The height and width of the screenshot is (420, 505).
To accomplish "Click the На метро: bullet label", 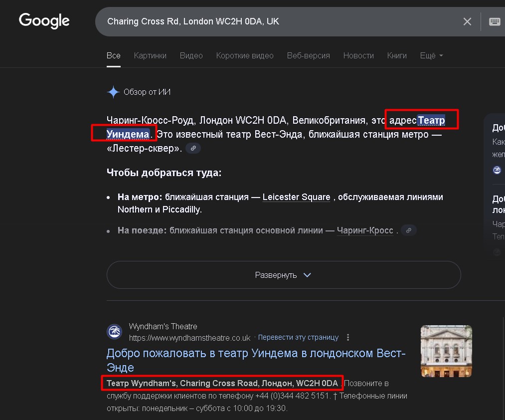I will pyautogui.click(x=140, y=197).
